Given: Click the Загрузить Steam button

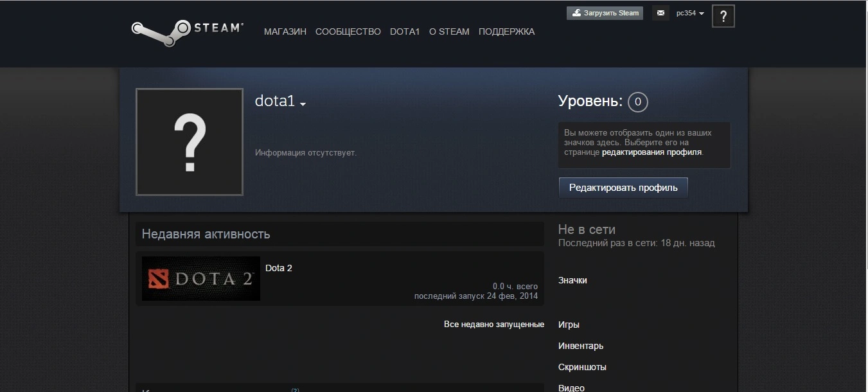Looking at the screenshot, I should coord(605,13).
